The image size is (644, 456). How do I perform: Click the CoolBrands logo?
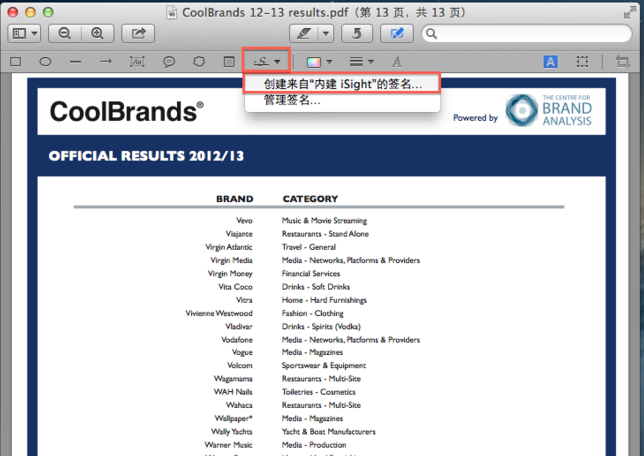point(126,111)
